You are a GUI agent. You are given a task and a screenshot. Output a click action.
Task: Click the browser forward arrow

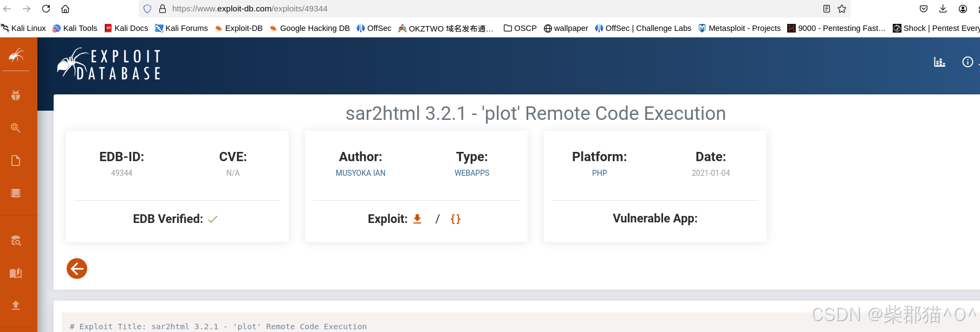pyautogui.click(x=27, y=9)
